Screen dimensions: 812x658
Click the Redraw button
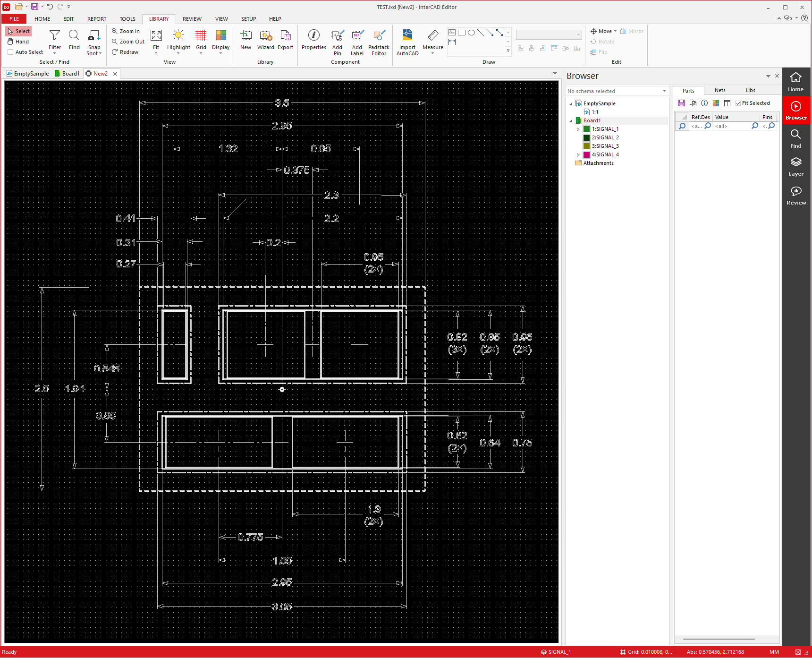[x=125, y=52]
